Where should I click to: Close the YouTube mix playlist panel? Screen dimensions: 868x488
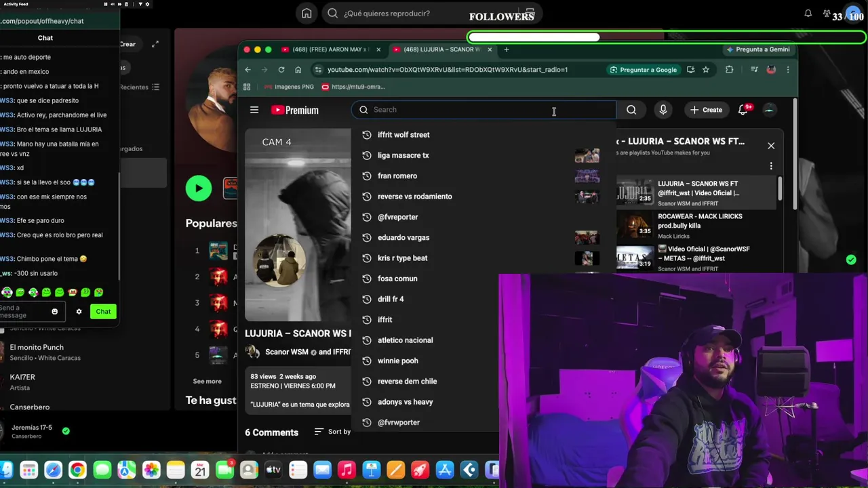point(771,146)
